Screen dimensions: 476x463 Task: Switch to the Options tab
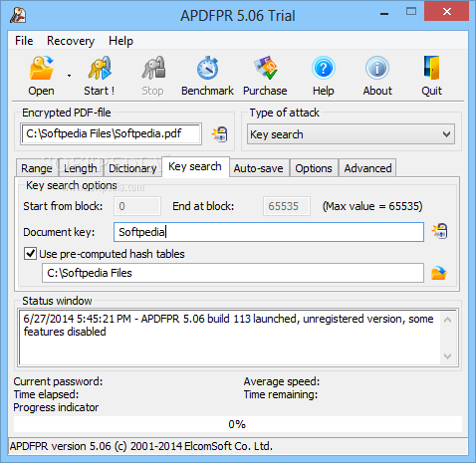314,168
